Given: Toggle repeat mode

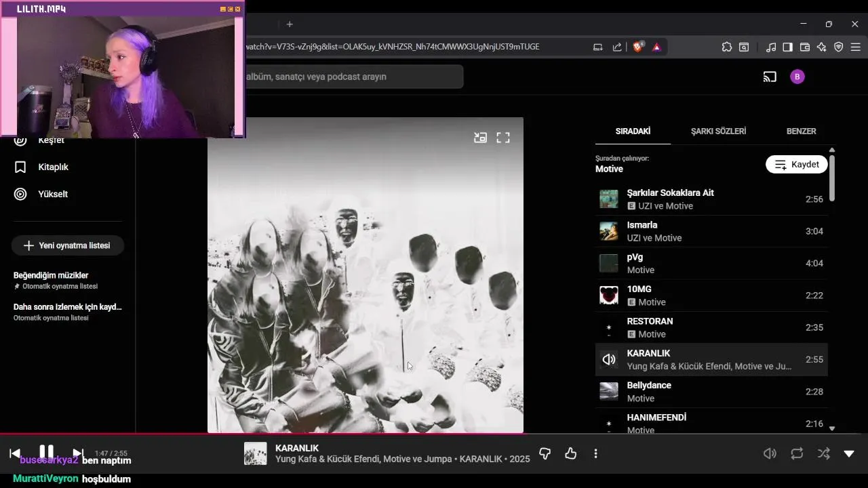Looking at the screenshot, I should click(797, 453).
